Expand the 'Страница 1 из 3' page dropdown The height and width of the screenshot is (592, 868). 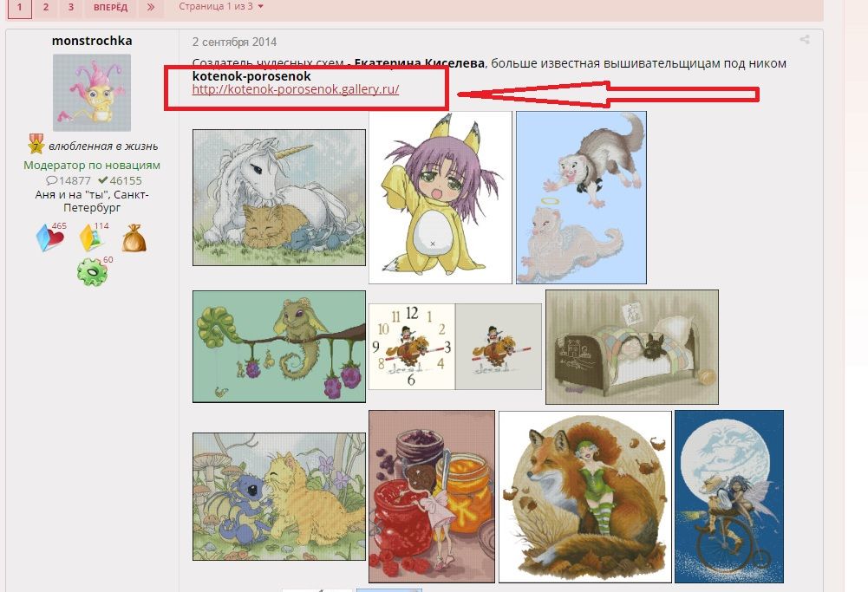[x=221, y=7]
